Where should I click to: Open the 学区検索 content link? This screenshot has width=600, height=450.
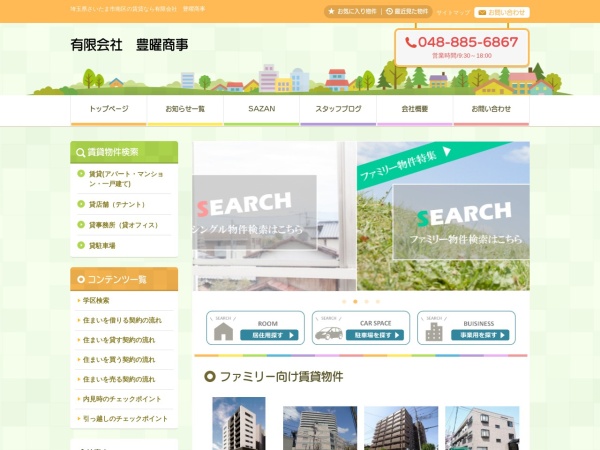point(96,300)
